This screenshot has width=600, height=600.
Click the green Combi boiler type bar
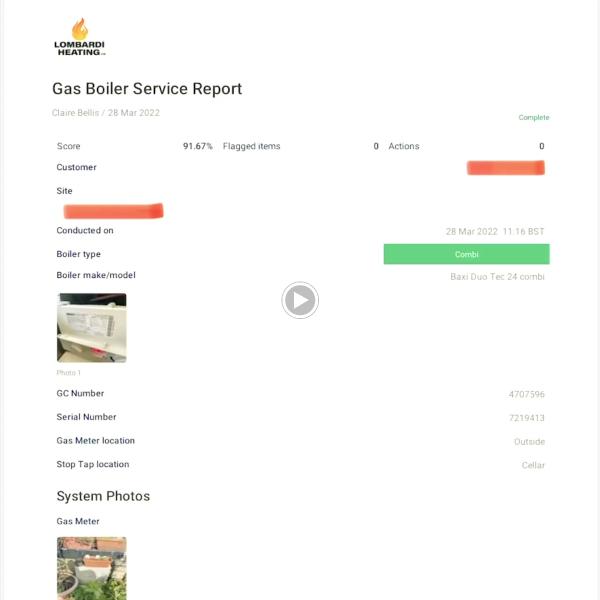[x=466, y=254]
